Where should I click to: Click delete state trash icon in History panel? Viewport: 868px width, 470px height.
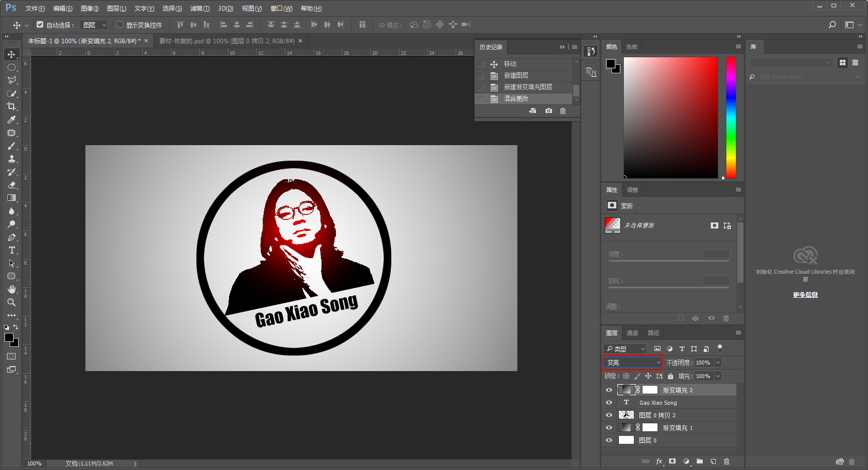pos(563,111)
